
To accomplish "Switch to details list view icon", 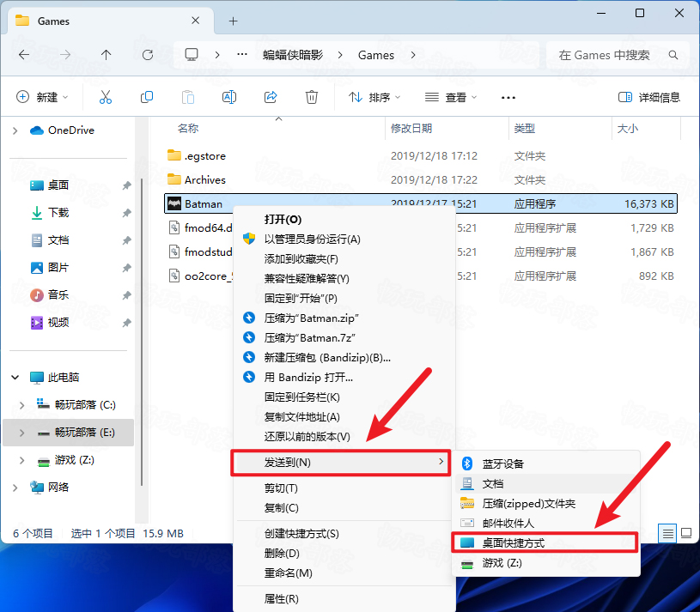I will pos(667,533).
